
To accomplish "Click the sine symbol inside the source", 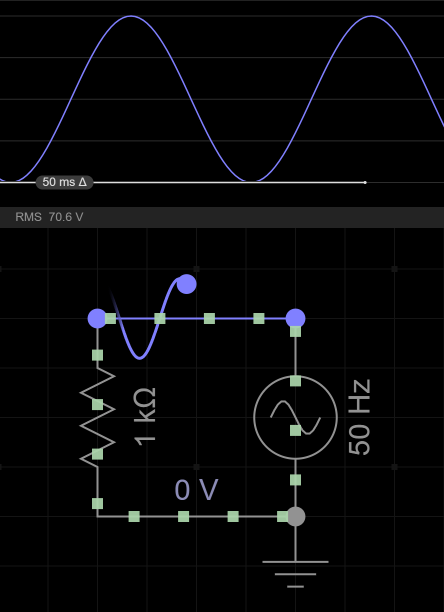I will click(295, 418).
